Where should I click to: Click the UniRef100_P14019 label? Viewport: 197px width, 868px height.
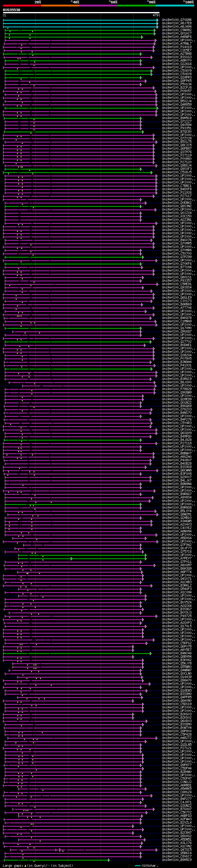[x=177, y=47]
